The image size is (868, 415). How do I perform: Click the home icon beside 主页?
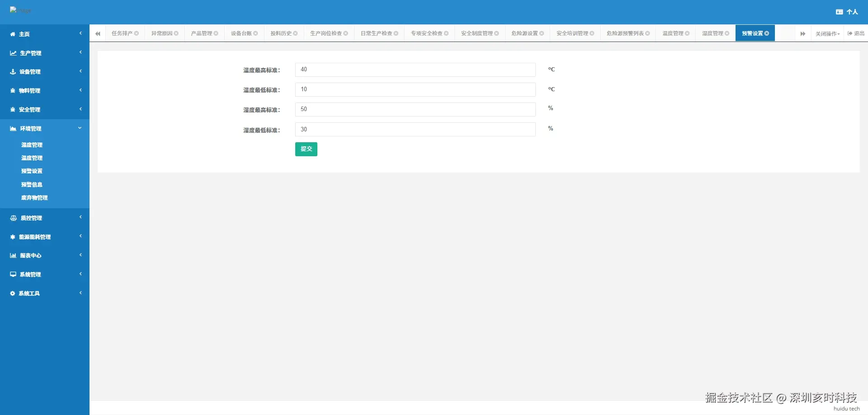pyautogui.click(x=13, y=34)
